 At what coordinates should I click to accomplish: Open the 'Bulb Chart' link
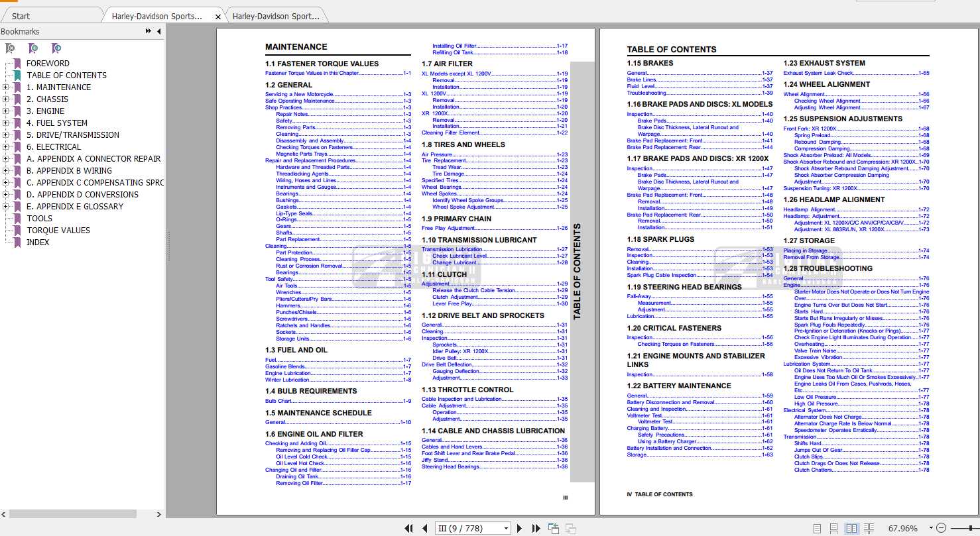point(278,400)
